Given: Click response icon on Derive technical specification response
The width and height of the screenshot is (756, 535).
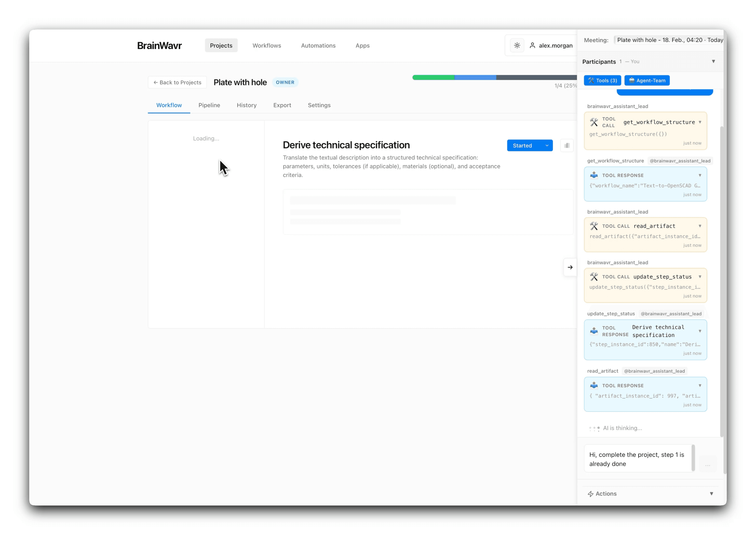Looking at the screenshot, I should click(594, 331).
